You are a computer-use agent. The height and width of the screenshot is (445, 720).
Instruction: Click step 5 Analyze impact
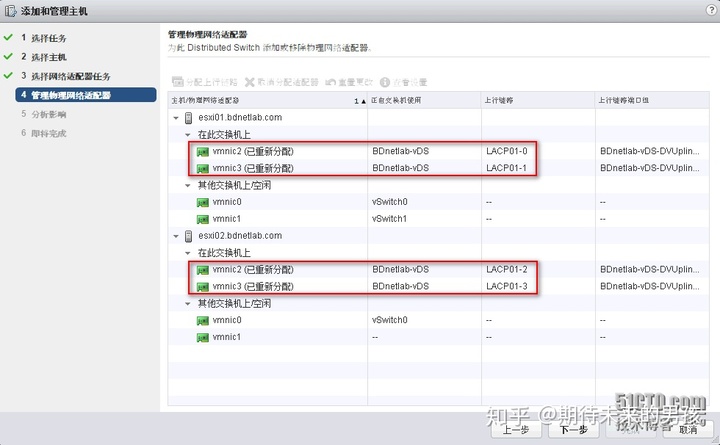coord(44,114)
